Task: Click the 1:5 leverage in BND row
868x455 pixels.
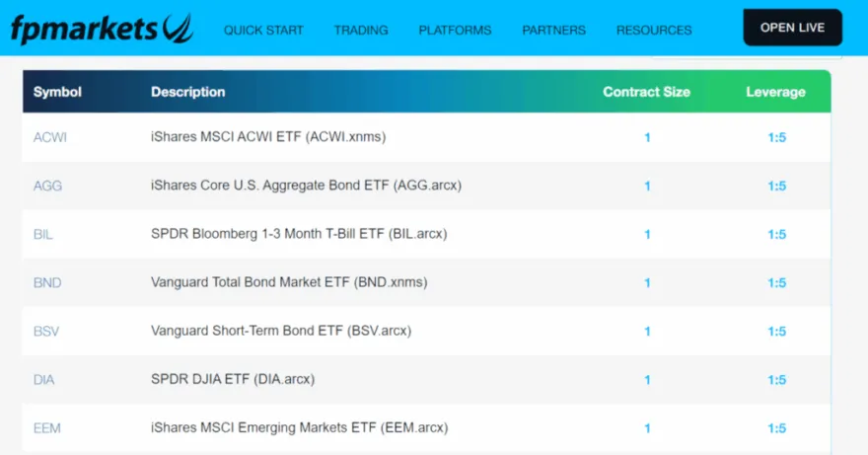Action: [x=776, y=283]
